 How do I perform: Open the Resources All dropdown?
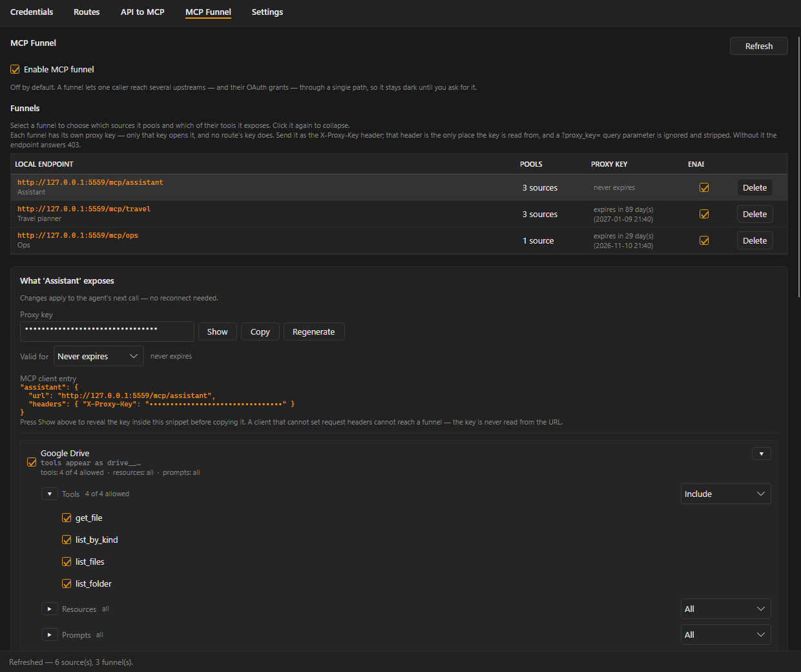click(726, 609)
